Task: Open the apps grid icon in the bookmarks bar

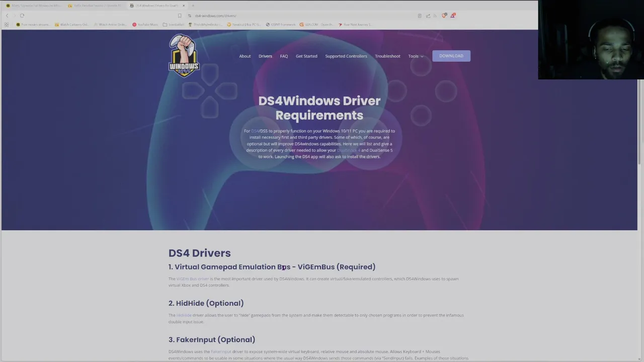Action: coord(7,24)
